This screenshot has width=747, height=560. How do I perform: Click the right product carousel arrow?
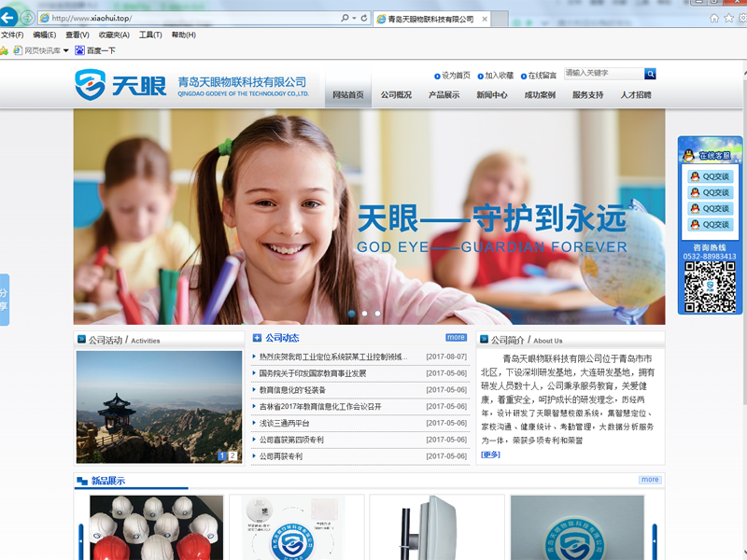click(655, 541)
